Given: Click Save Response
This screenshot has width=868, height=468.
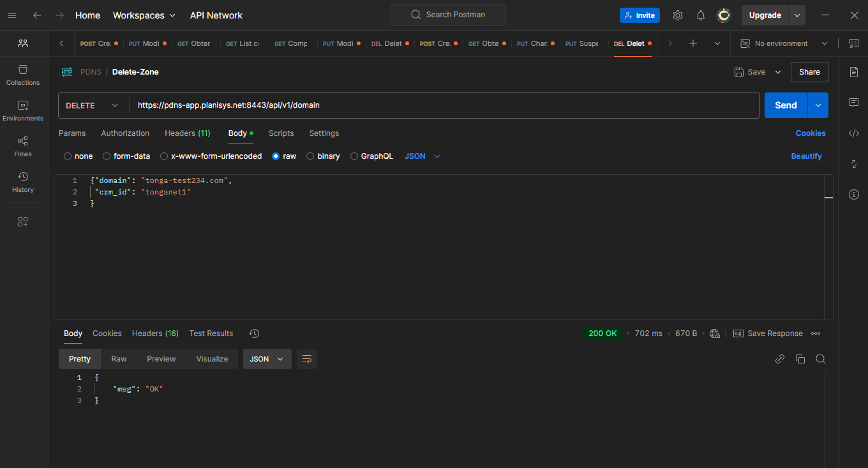Looking at the screenshot, I should [x=768, y=333].
